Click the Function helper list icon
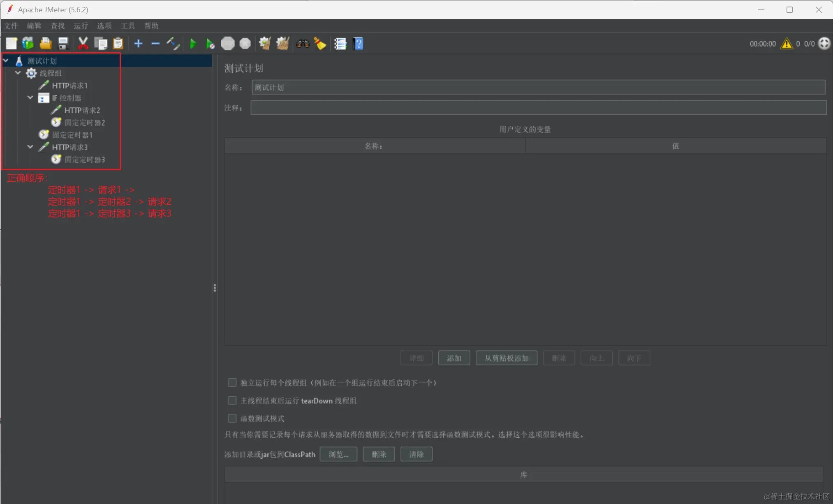The height and width of the screenshot is (504, 833). pyautogui.click(x=340, y=44)
